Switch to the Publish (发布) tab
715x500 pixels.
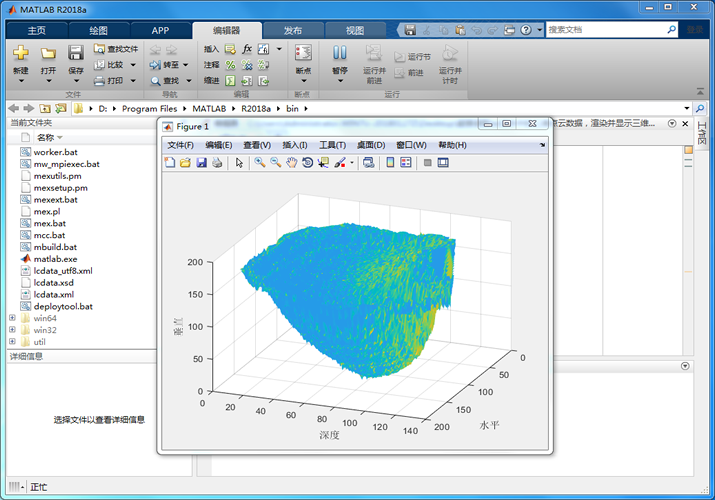[293, 31]
